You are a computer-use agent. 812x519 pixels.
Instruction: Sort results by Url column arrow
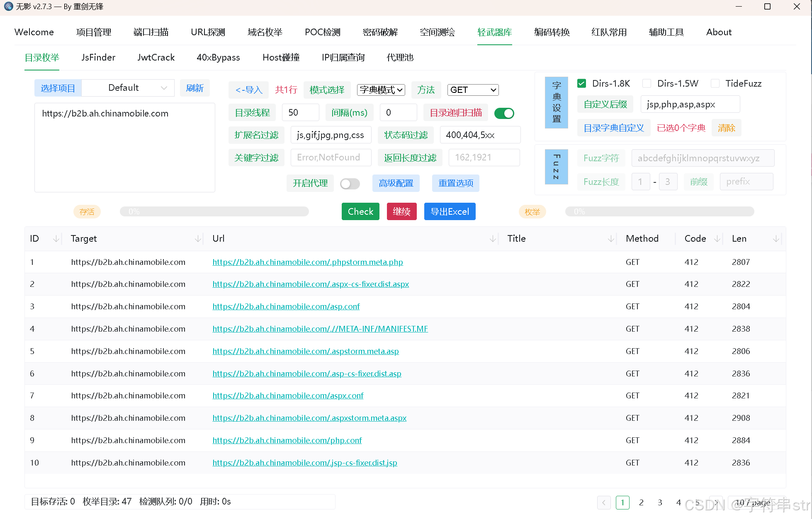pos(493,239)
